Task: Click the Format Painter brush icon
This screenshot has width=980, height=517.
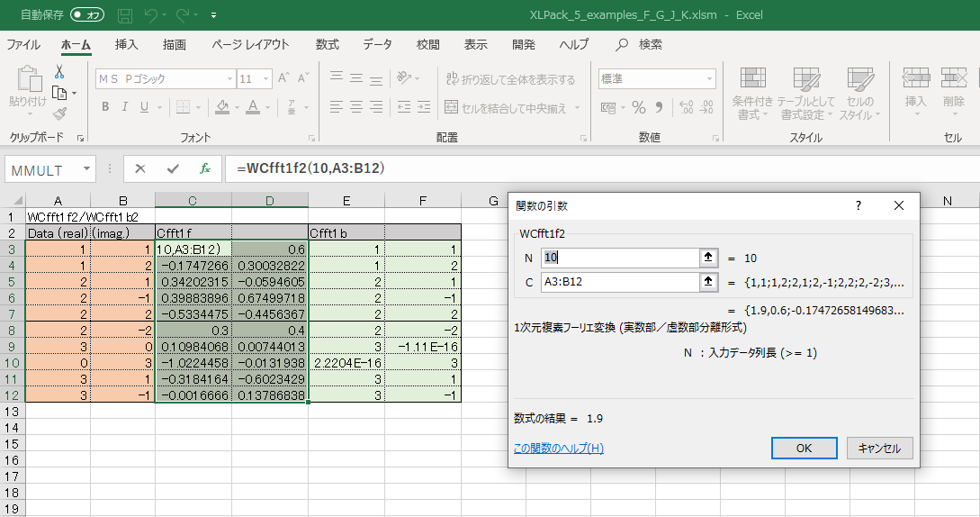Action: point(59,113)
